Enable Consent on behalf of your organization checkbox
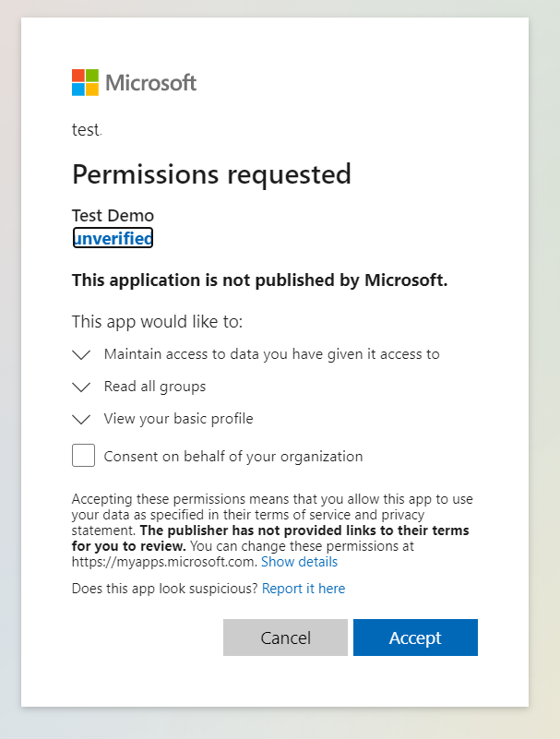 coord(84,456)
